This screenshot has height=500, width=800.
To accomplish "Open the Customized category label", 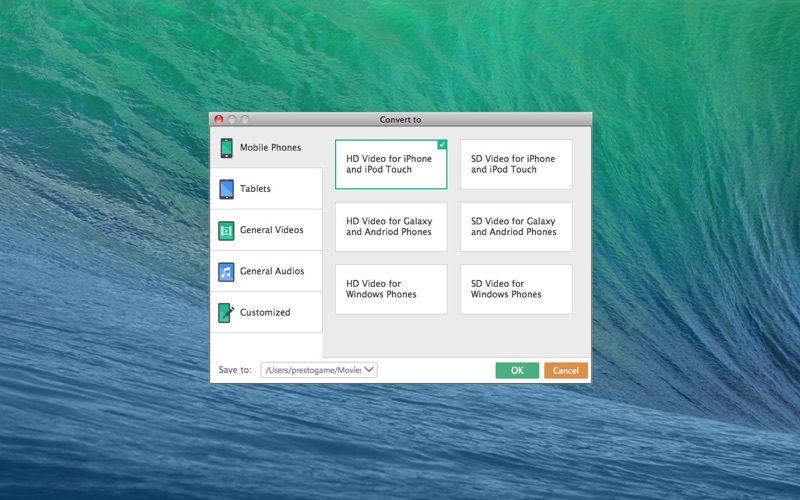I will tap(265, 313).
